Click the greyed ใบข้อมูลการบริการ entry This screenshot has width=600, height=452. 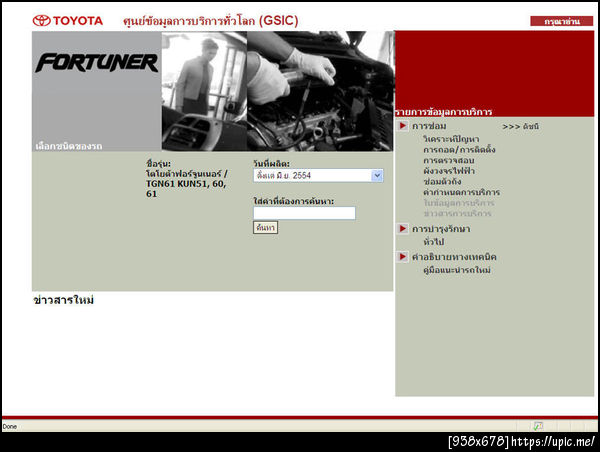pyautogui.click(x=459, y=203)
